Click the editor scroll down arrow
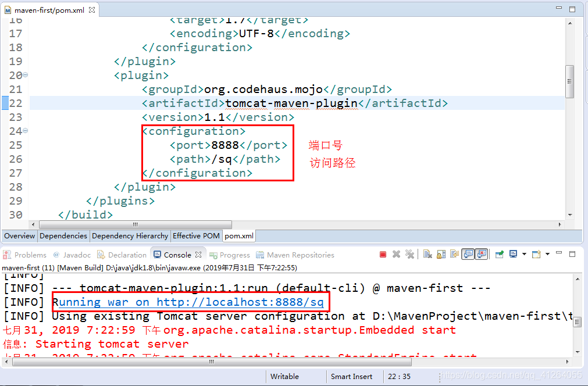 (570, 215)
